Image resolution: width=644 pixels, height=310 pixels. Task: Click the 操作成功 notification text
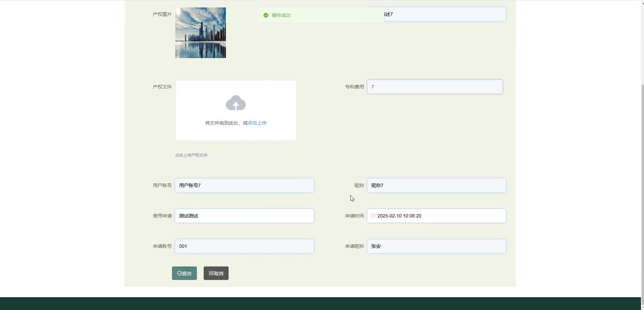pyautogui.click(x=281, y=15)
